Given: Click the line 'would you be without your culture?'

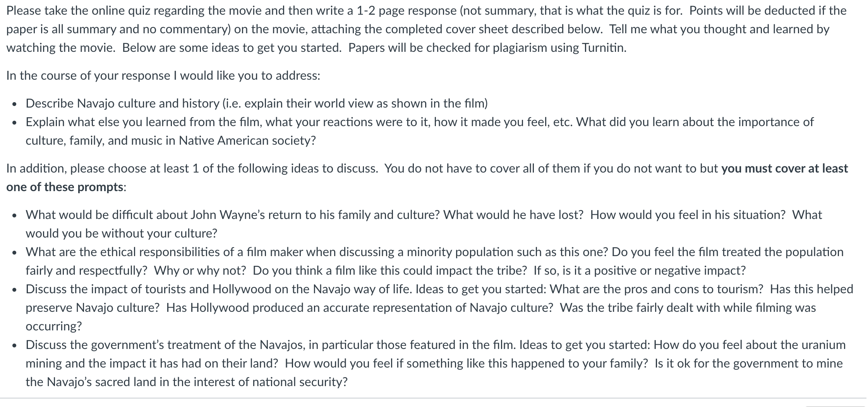Looking at the screenshot, I should click(122, 233).
